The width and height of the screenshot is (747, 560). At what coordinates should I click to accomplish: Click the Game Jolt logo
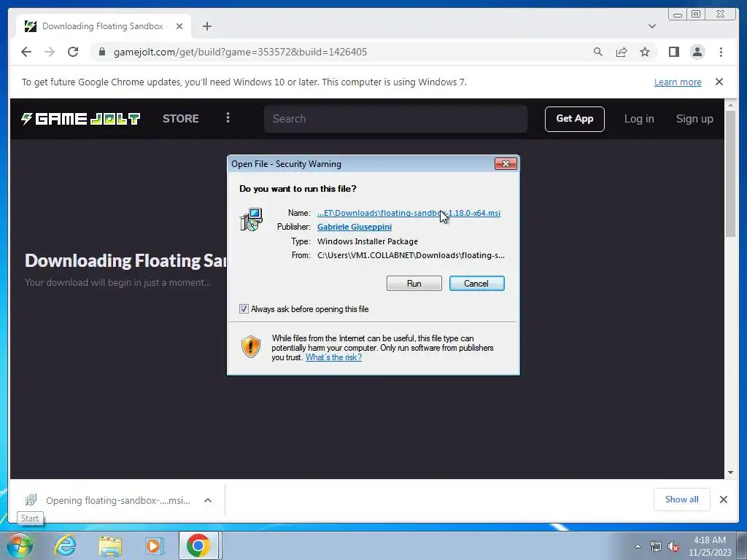pyautogui.click(x=80, y=119)
